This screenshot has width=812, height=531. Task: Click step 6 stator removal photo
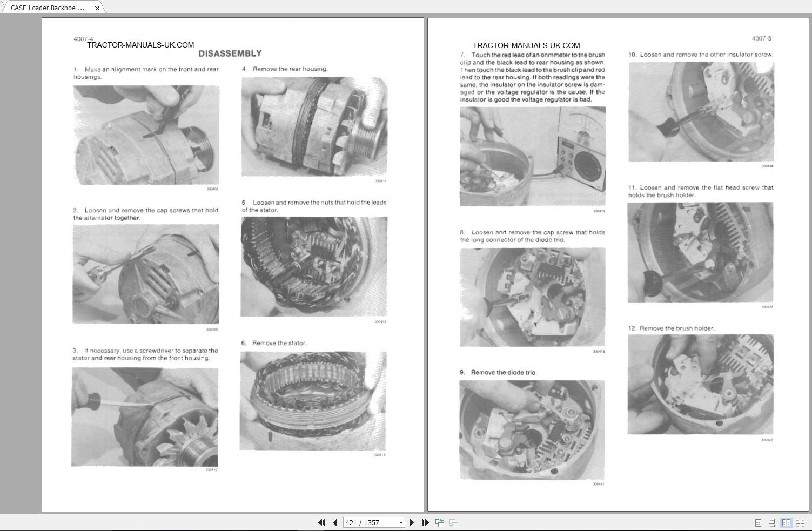pyautogui.click(x=313, y=401)
